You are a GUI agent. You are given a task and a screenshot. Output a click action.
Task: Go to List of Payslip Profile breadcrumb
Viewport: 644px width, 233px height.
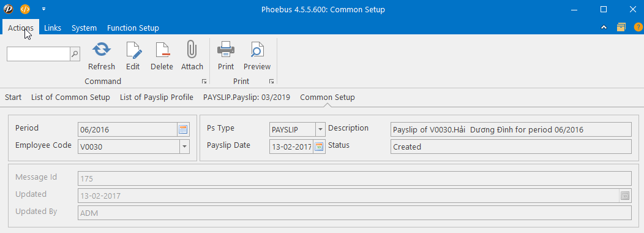(x=157, y=97)
